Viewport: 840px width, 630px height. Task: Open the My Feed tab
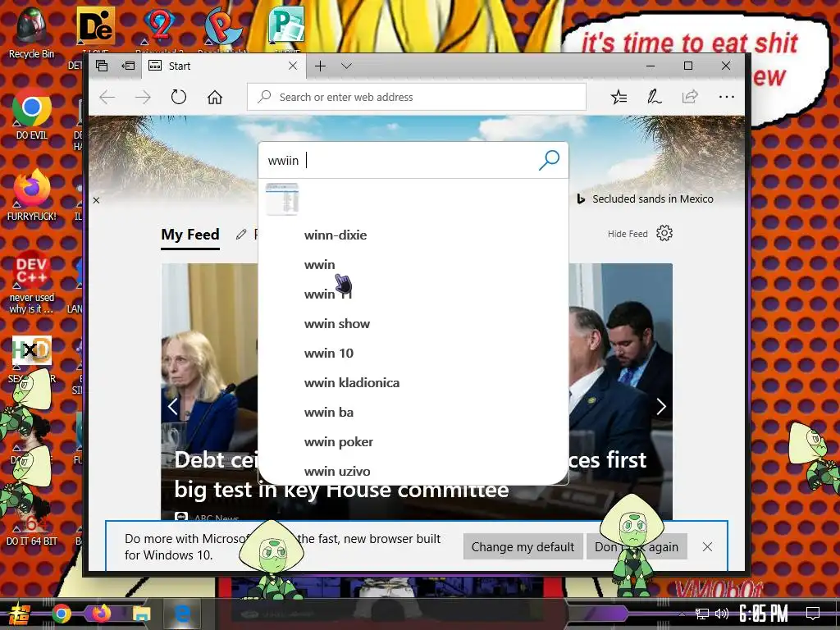coord(190,235)
